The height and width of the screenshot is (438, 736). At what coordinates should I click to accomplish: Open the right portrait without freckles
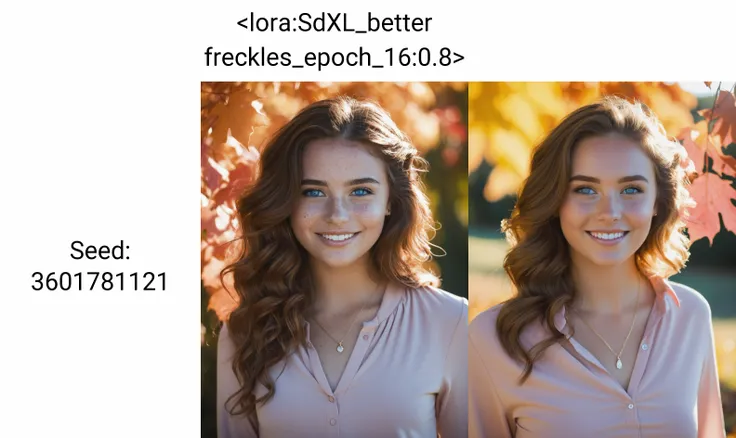click(602, 260)
